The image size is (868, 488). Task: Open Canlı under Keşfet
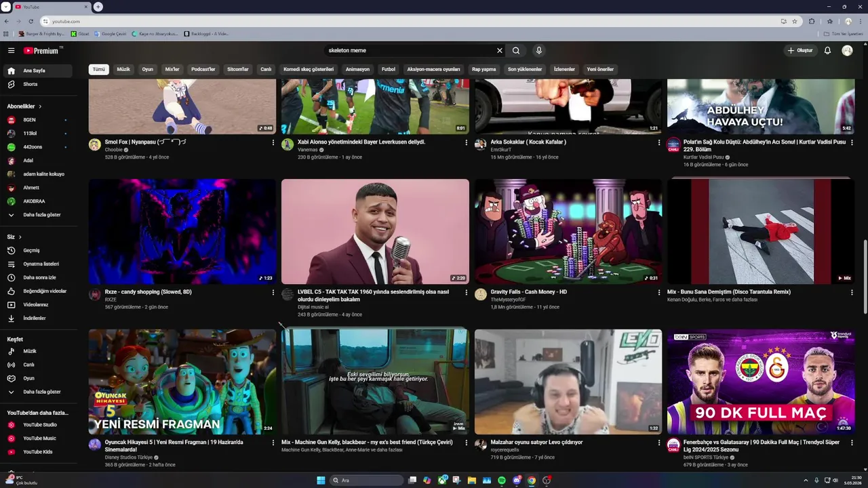pos(39,365)
